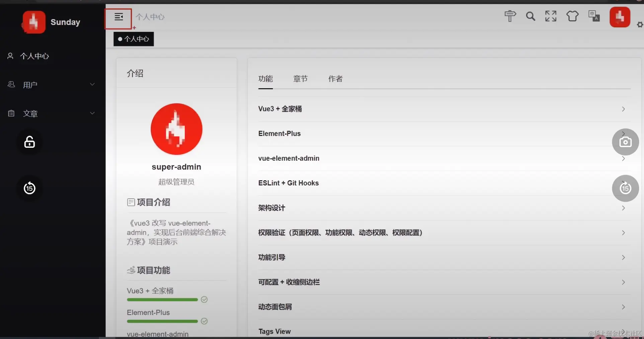Screen dimensions: 644x339
Task: Open the guide signpost icon in the header
Action: [510, 16]
